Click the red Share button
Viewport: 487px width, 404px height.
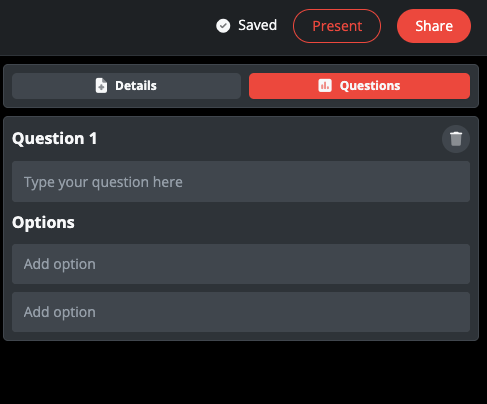click(x=434, y=26)
